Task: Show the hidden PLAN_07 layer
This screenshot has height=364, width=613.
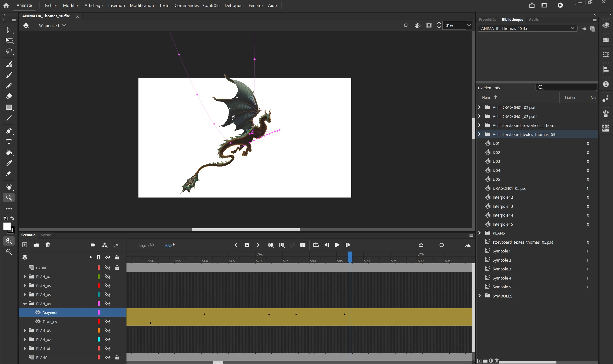Action: pos(108,277)
